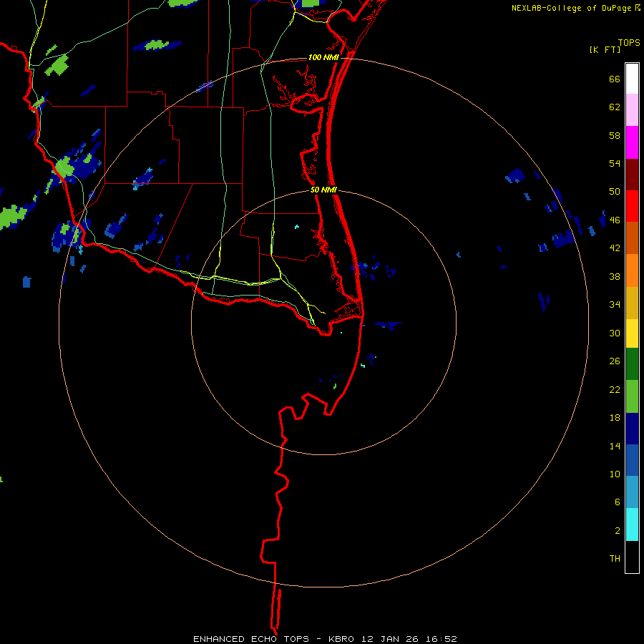This screenshot has height=644, width=644.
Task: Click the TOPS legend title
Action: click(x=629, y=43)
